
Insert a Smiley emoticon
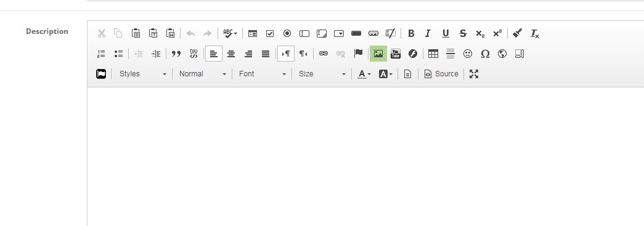coord(468,54)
